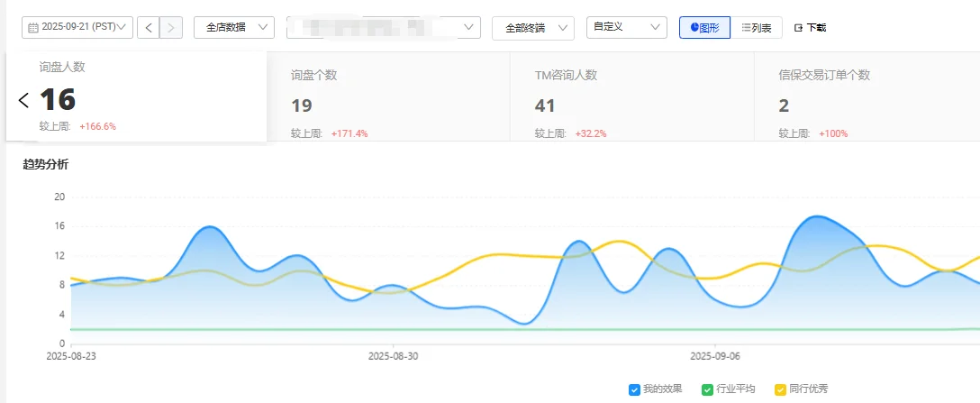Click the download icon beside 下载
Image resolution: width=980 pixels, height=403 pixels.
coord(798,28)
